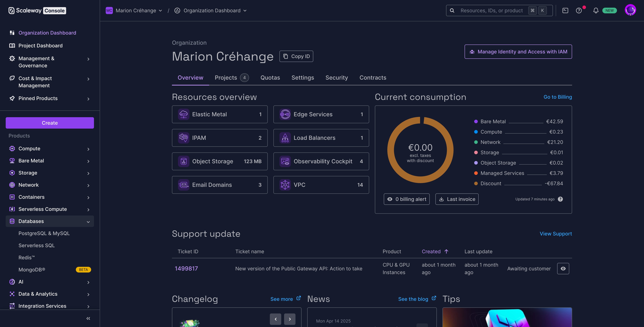The width and height of the screenshot is (644, 327).
Task: Click the Scaleway Console logo
Action: pyautogui.click(x=37, y=11)
